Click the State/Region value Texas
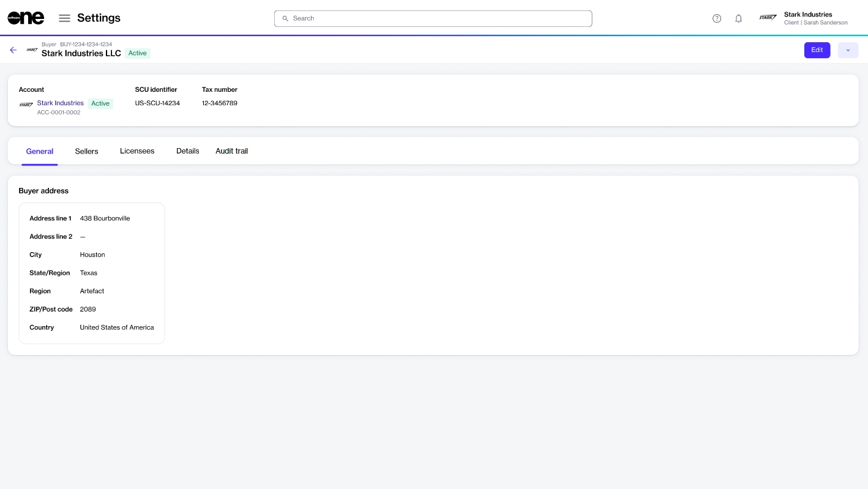The height and width of the screenshot is (489, 868). tap(89, 273)
